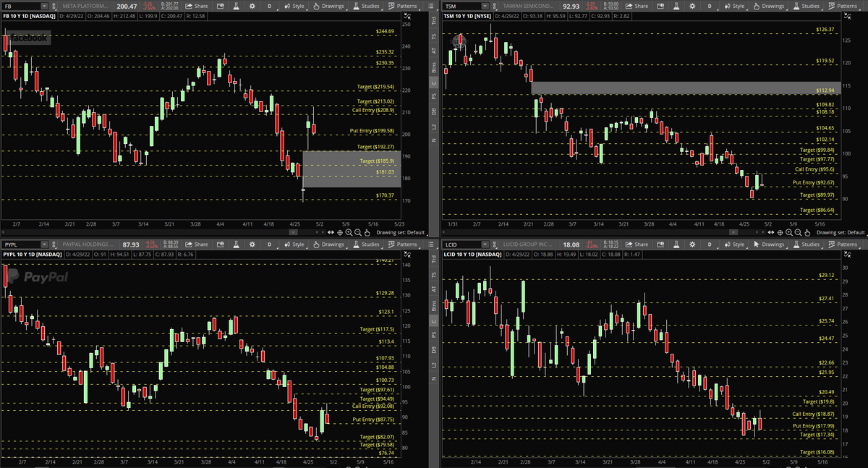Click the Call Entry ($18.87) label on LCID chart
The height and width of the screenshot is (468, 868).
coord(814,414)
